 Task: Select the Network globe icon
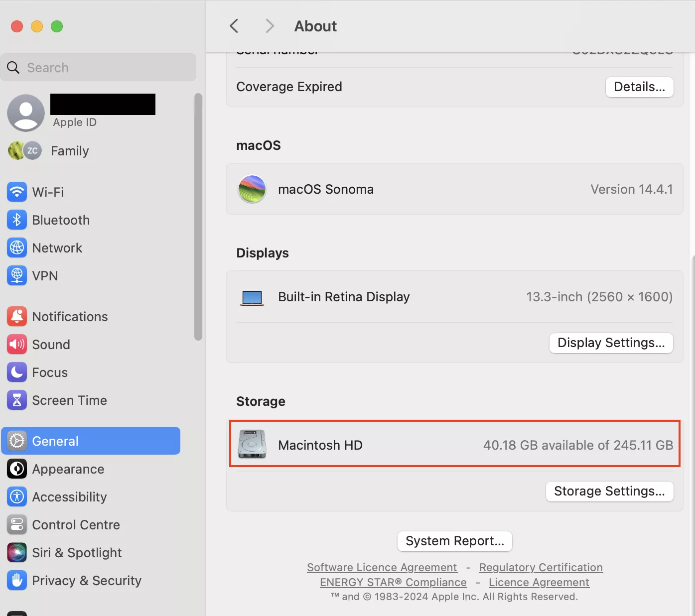click(17, 247)
